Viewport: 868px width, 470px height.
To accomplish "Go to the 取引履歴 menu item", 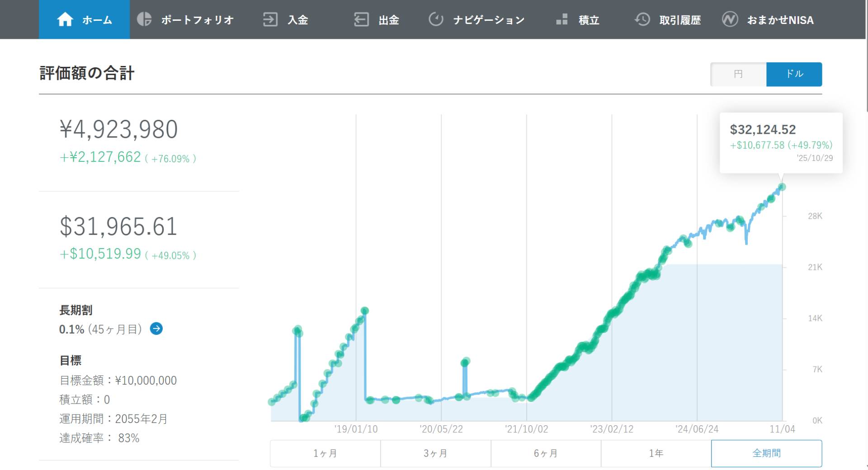I will pyautogui.click(x=679, y=20).
